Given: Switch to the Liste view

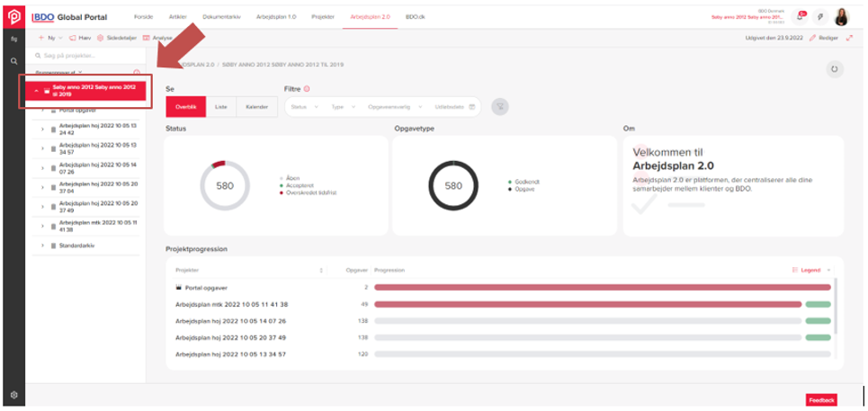Looking at the screenshot, I should 221,107.
